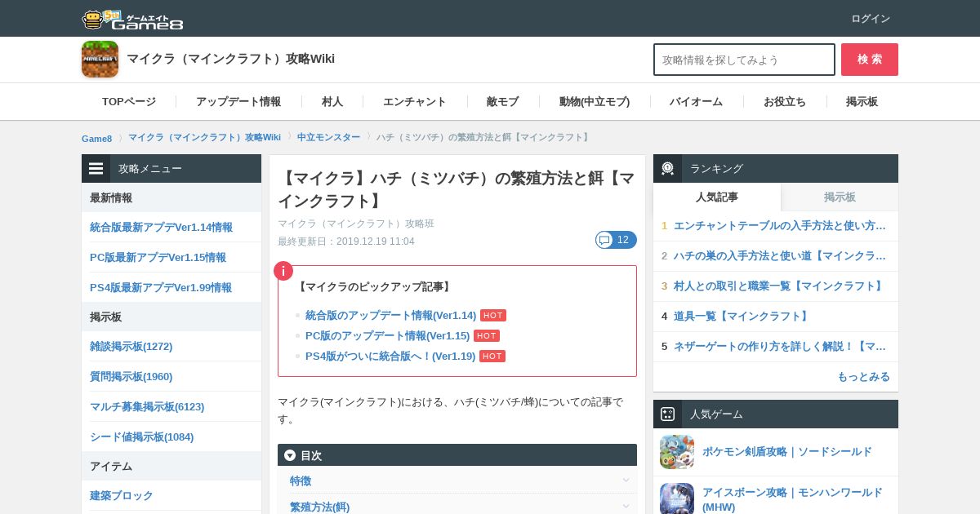Image resolution: width=980 pixels, height=514 pixels.
Task: Open エンチャント navigation item
Action: click(x=415, y=102)
